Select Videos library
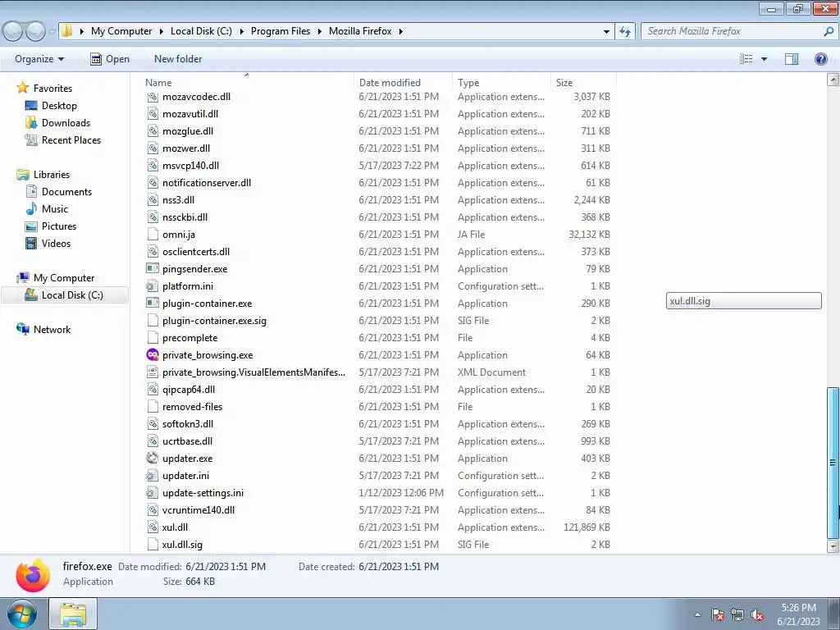Viewport: 840px width, 630px height. (x=56, y=243)
